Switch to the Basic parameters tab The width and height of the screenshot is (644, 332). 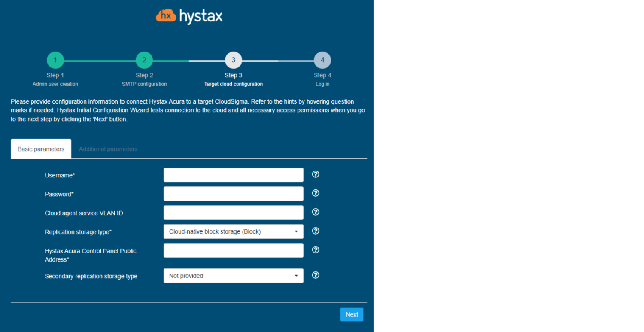[41, 149]
